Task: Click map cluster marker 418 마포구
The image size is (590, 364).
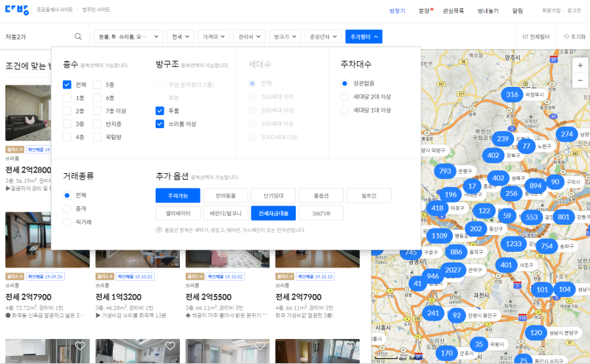Action: pos(437,208)
